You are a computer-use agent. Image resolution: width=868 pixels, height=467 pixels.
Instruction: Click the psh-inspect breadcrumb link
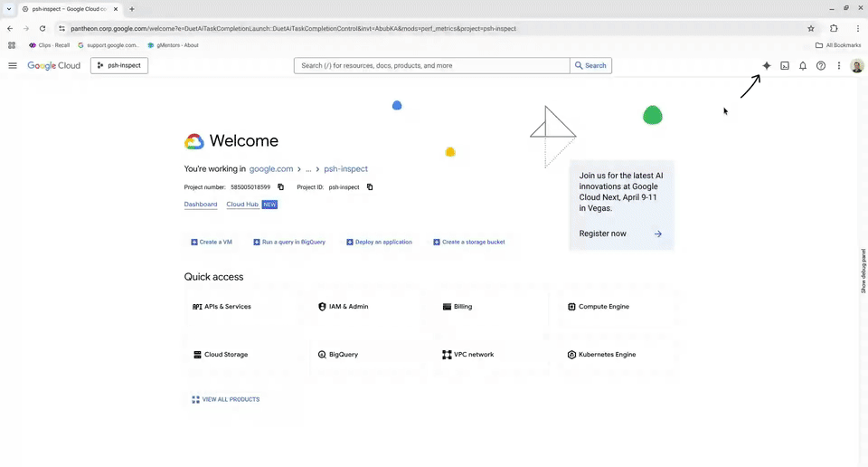click(346, 169)
